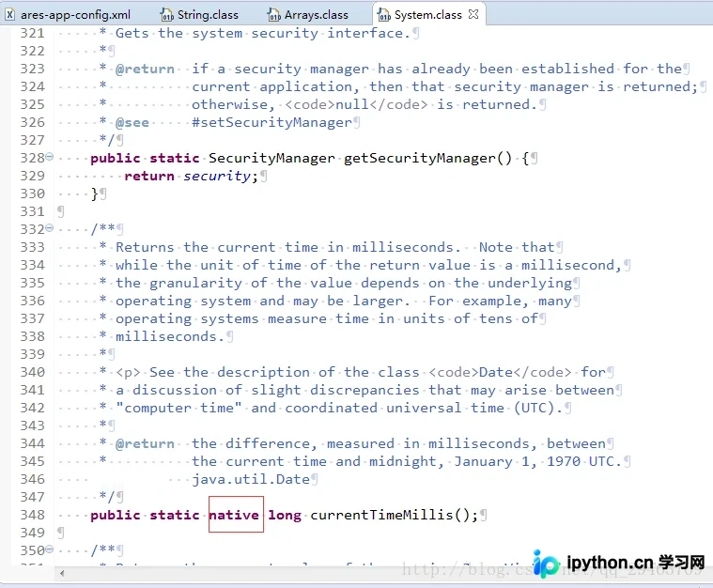The width and height of the screenshot is (713, 588).
Task: Click '<code>Date</code>' on line 340
Action: (x=500, y=373)
